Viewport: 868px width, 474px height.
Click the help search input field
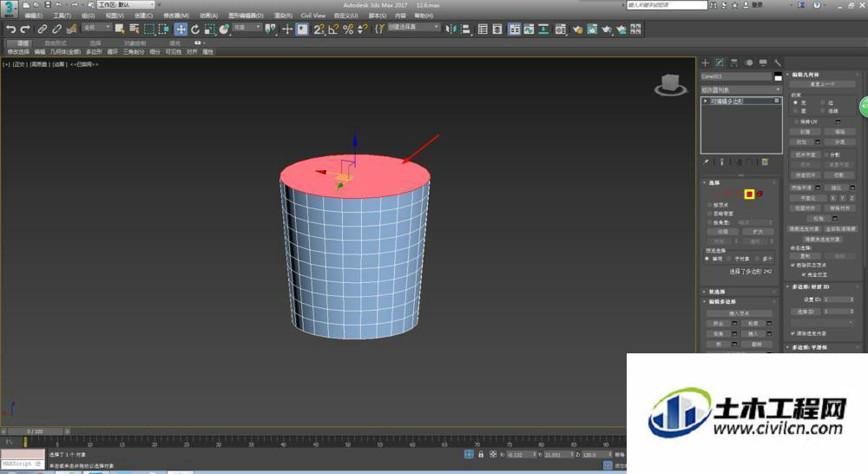pos(667,5)
